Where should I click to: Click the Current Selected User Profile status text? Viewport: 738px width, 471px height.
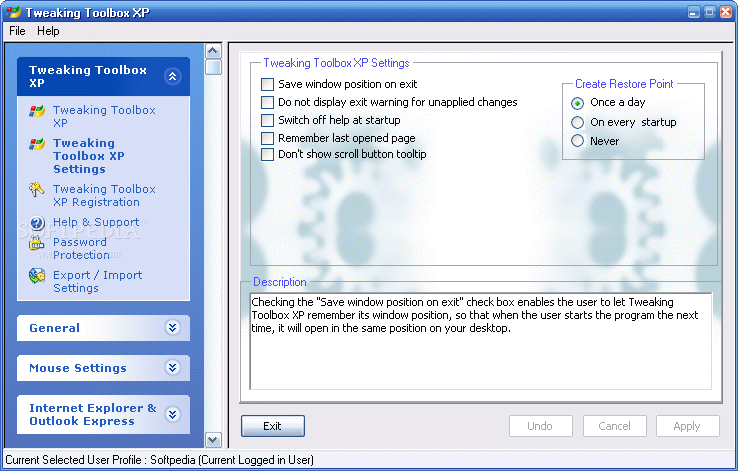coord(160,460)
